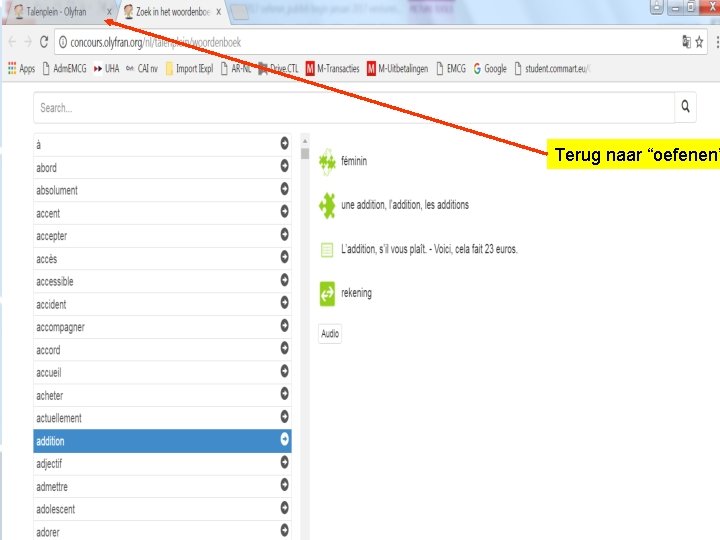Open the UHA bookmark

coord(107,68)
